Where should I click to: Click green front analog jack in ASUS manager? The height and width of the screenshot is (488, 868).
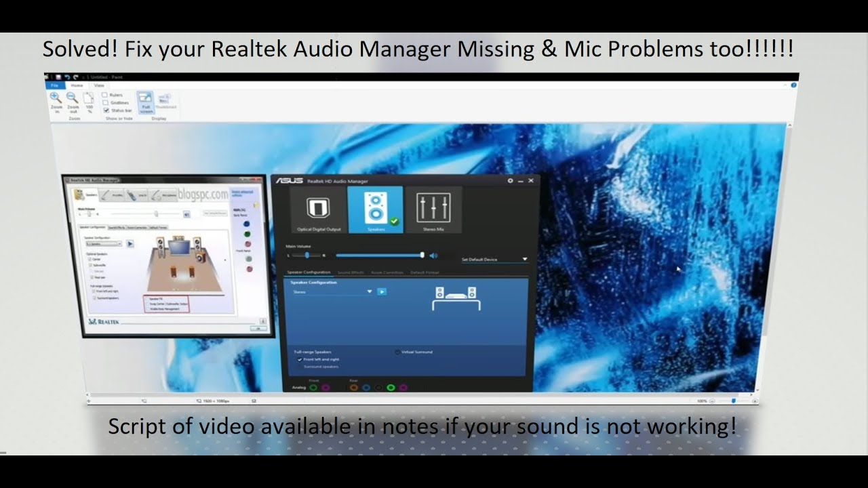pyautogui.click(x=313, y=388)
